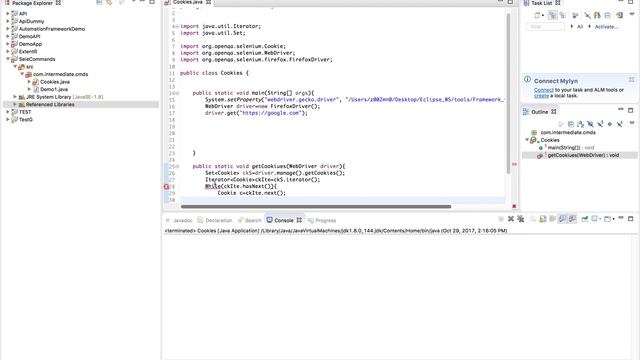
Task: Click the Find field in Task List
Action: pos(545,27)
